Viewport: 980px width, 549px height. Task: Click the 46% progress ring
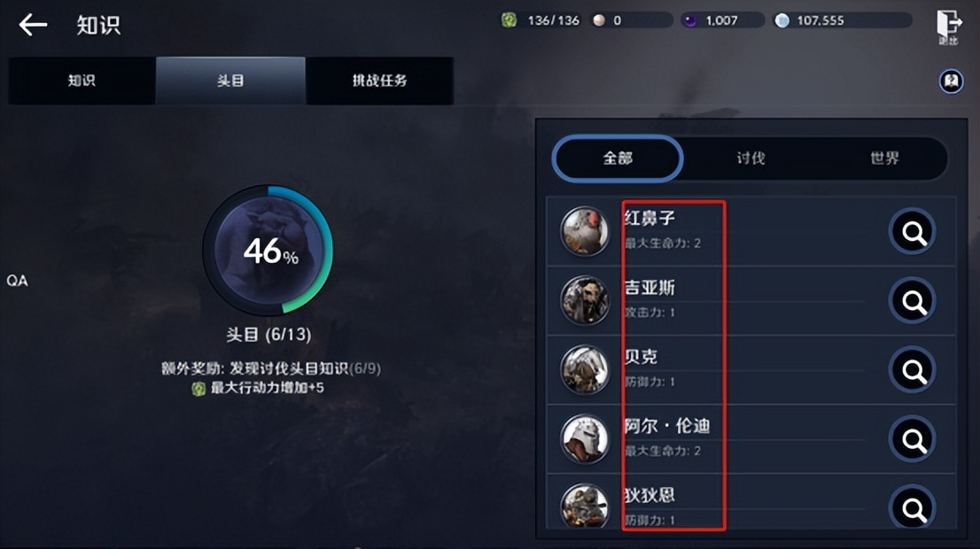[x=268, y=250]
